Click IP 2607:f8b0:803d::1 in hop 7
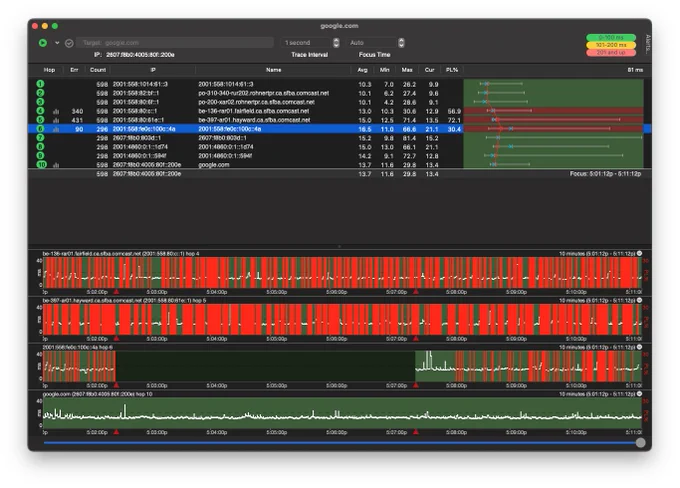 click(137, 138)
